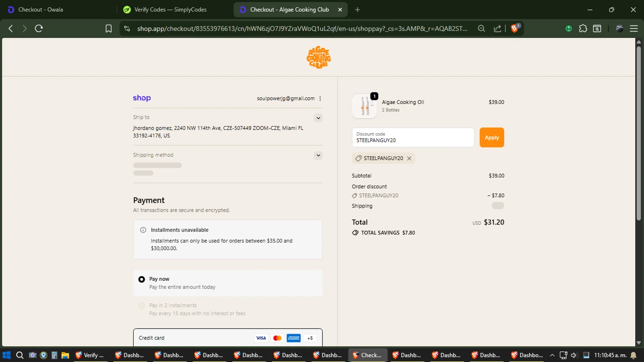644x362 pixels.
Task: Click the Installments unavailable info icon
Action: pyautogui.click(x=143, y=230)
